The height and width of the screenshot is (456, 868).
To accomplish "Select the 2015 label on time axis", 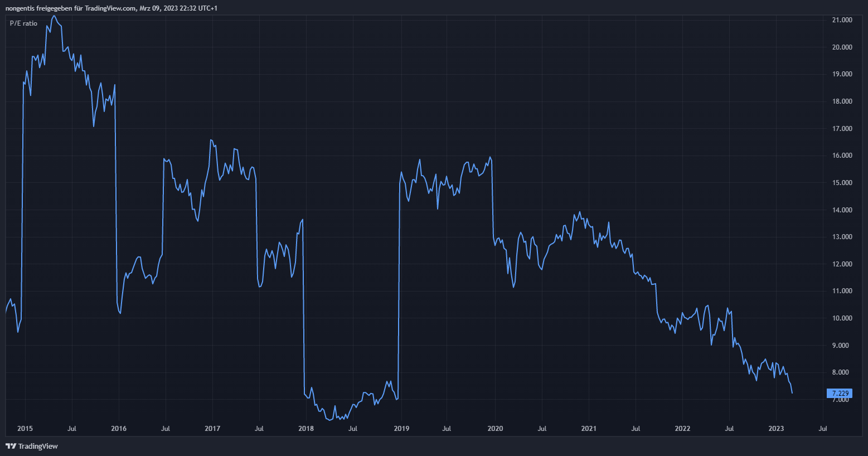I will 25,429.
